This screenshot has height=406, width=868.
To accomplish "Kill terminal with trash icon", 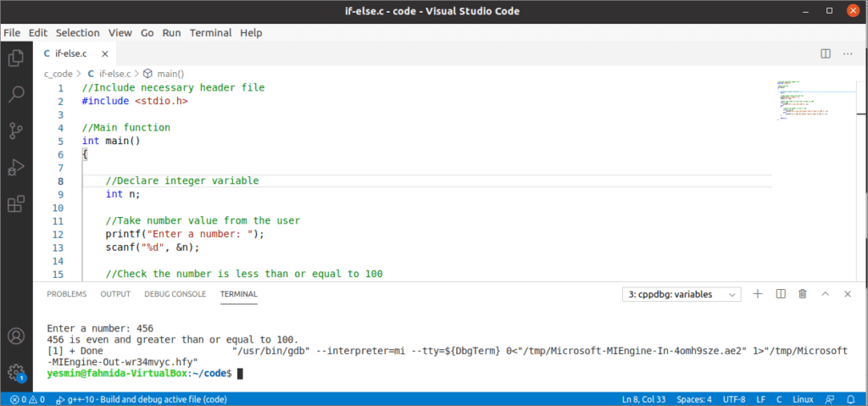I will pyautogui.click(x=803, y=294).
